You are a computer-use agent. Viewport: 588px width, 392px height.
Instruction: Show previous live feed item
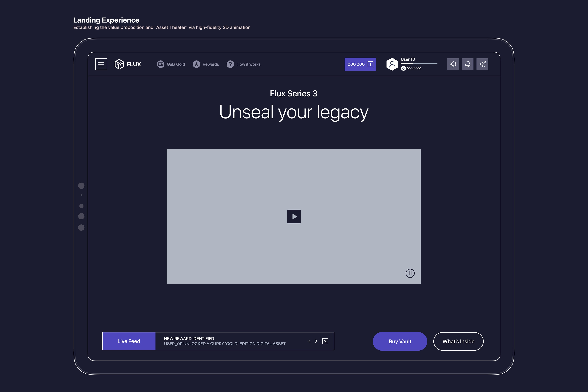pos(309,341)
